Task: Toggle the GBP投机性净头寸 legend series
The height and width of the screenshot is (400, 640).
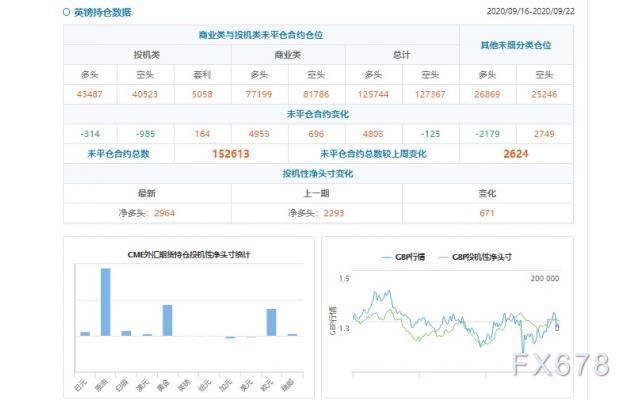Action: tap(475, 257)
